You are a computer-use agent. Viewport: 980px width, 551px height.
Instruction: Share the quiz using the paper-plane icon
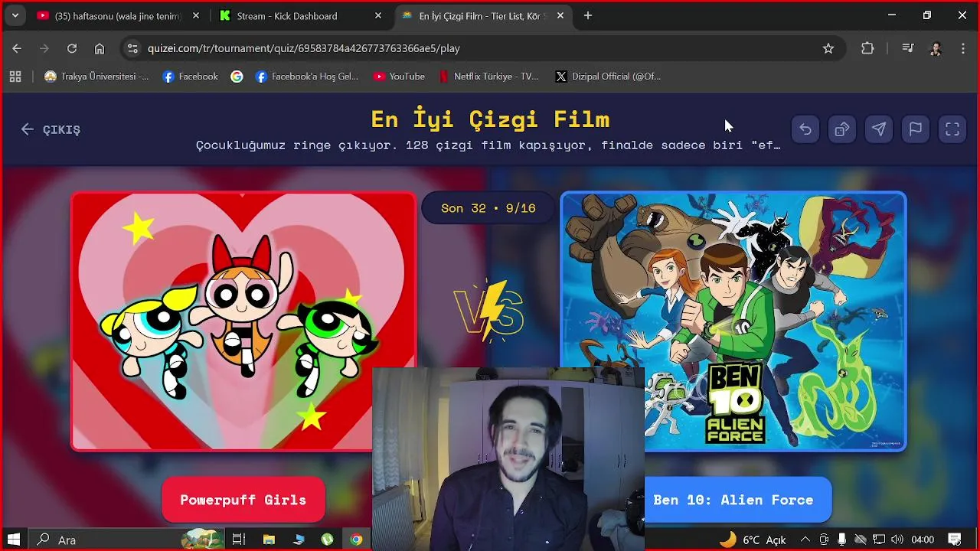pos(879,129)
